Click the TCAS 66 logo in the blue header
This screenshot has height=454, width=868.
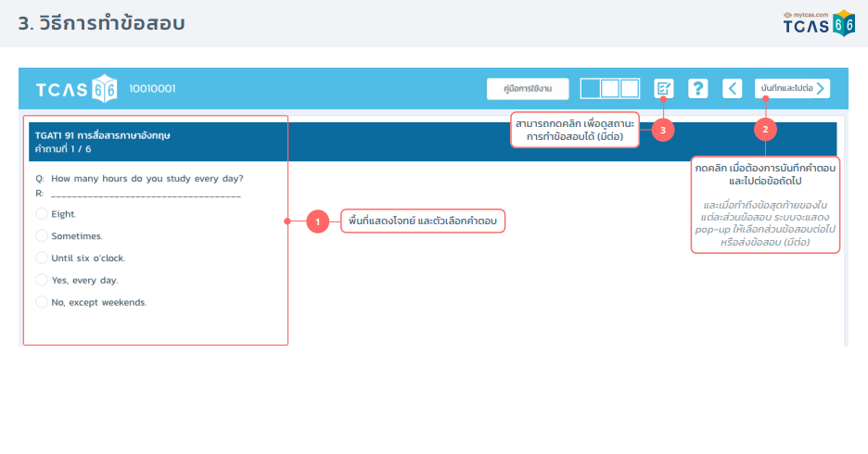75,89
